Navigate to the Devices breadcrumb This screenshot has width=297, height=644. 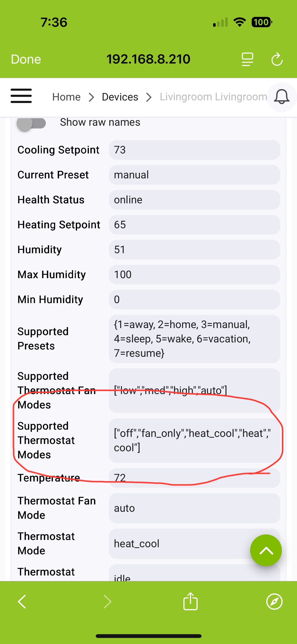point(120,97)
